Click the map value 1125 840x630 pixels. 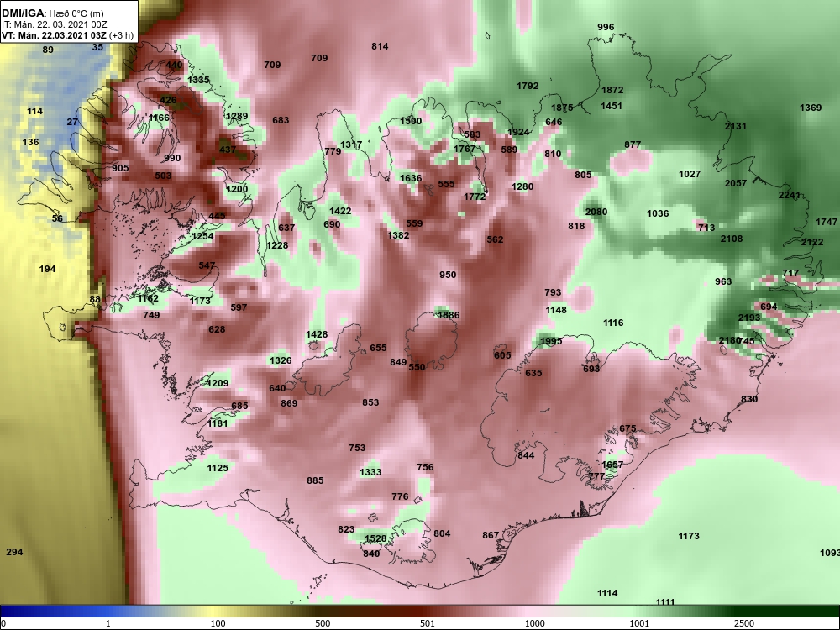click(x=218, y=468)
